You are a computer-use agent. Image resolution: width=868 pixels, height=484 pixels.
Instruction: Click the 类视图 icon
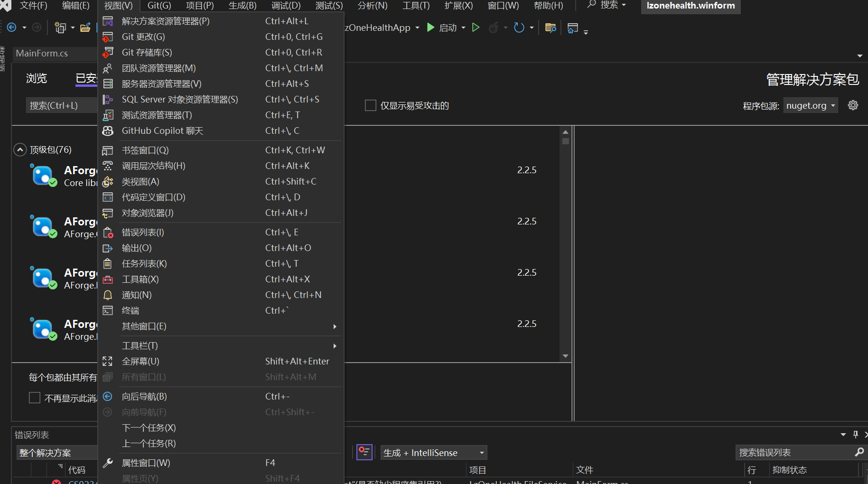[x=108, y=181]
